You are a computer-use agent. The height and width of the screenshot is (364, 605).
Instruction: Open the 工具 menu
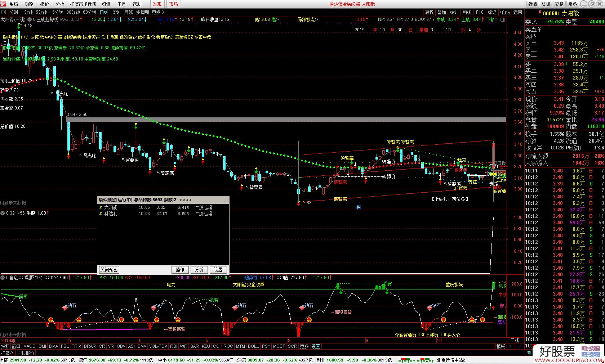pos(122,4)
